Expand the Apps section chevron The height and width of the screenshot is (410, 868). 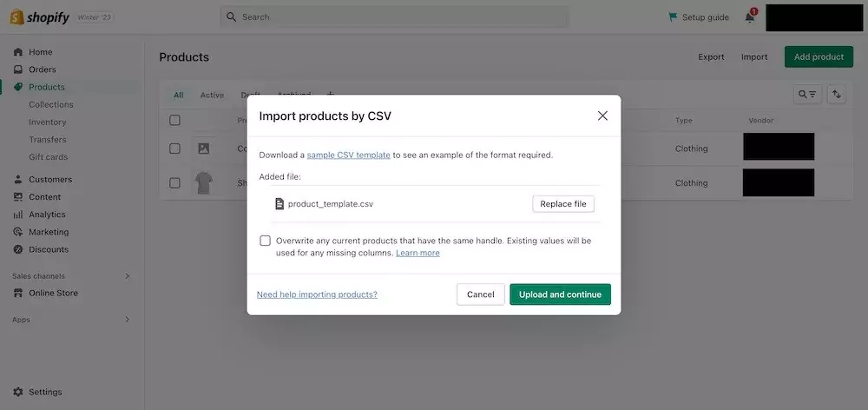pos(128,320)
